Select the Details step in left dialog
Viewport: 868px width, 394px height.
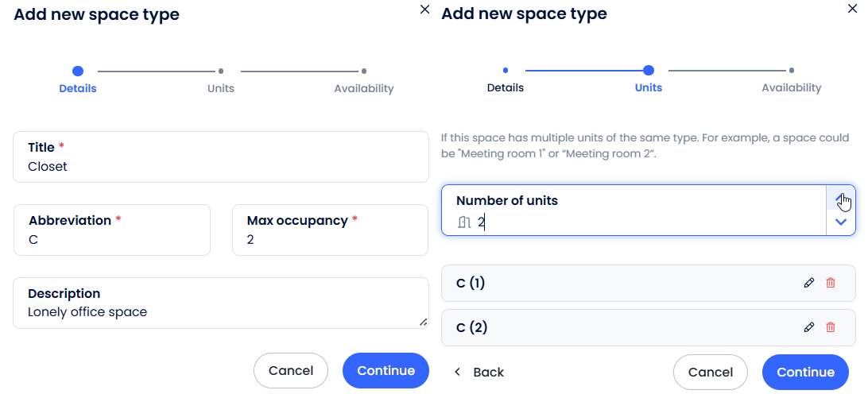click(x=78, y=79)
